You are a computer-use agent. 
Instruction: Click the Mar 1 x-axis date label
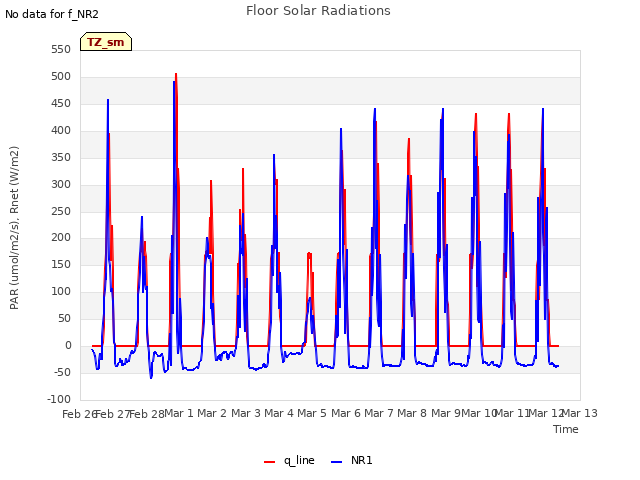pyautogui.click(x=179, y=413)
